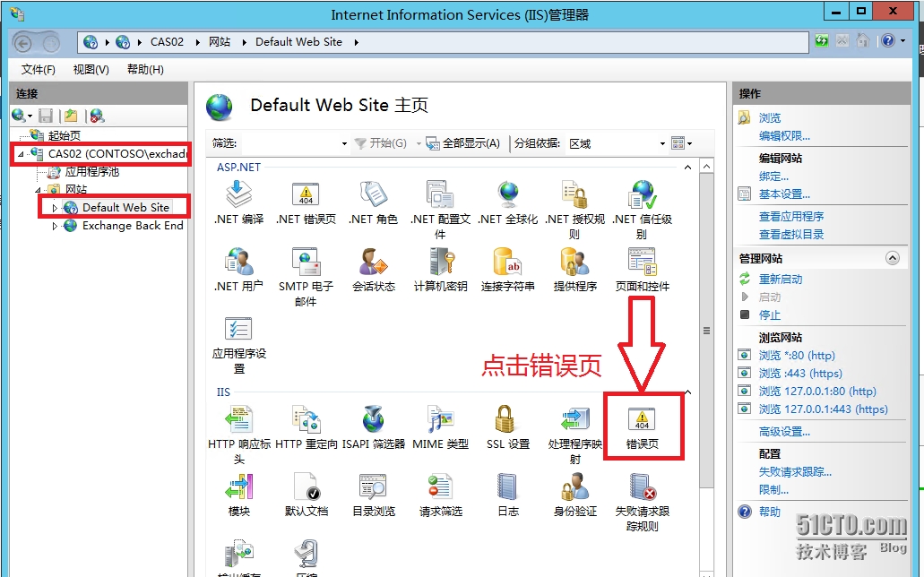Image resolution: width=924 pixels, height=577 pixels.
Task: Click 浏览 *:80 (http) link
Action: point(796,356)
